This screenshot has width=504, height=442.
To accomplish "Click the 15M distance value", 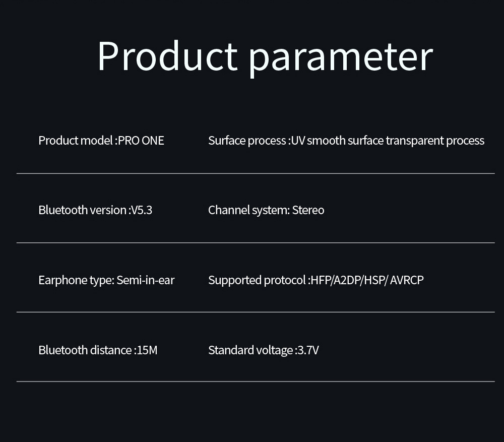I will tap(147, 350).
